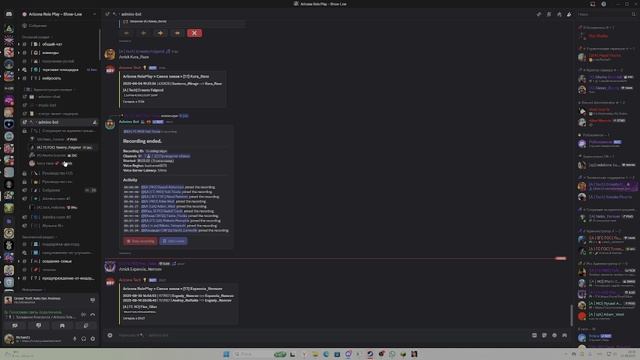The height and width of the screenshot is (360, 640).
Task: Expand threads under создание-семьи channel
Action: click(x=18, y=261)
